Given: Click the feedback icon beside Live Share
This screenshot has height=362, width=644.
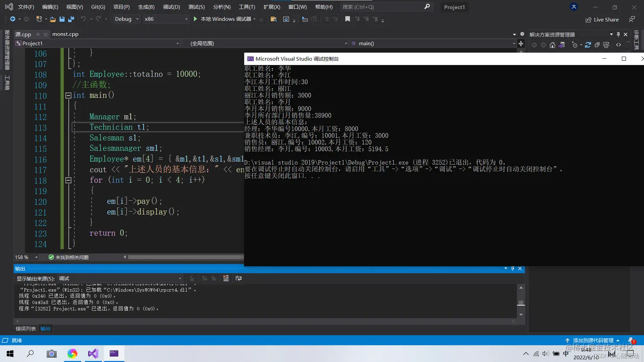Looking at the screenshot, I should click(632, 19).
